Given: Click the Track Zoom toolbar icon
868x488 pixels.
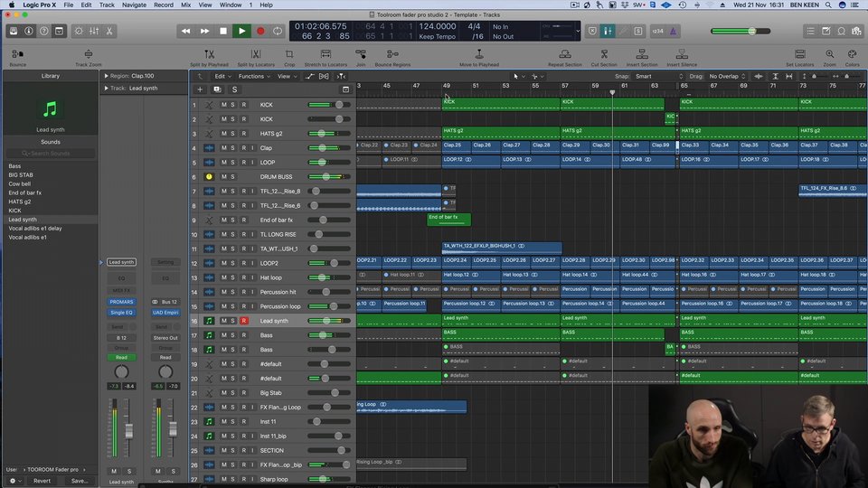Looking at the screenshot, I should (89, 54).
